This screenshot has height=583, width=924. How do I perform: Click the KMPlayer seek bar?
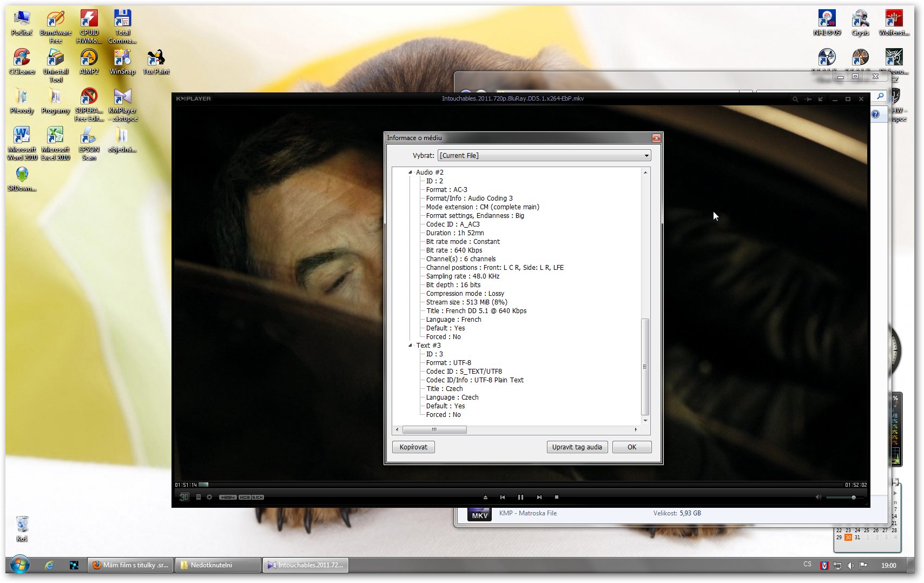(521, 485)
